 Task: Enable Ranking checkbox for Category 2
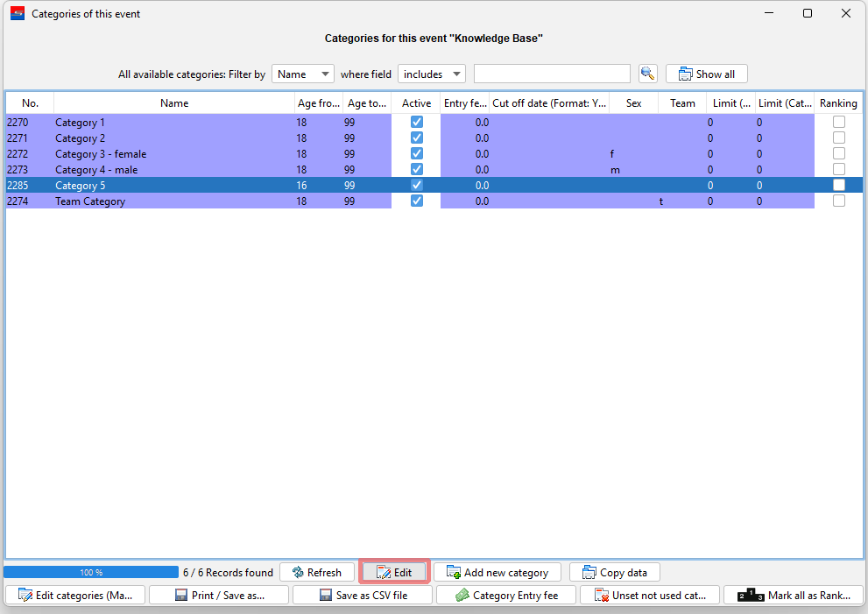839,138
